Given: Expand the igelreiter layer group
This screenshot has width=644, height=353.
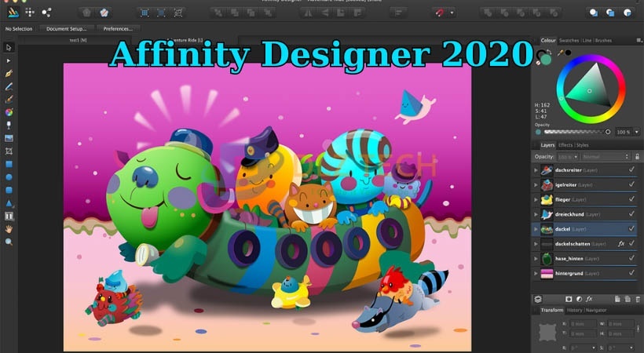Looking at the screenshot, I should [x=537, y=185].
